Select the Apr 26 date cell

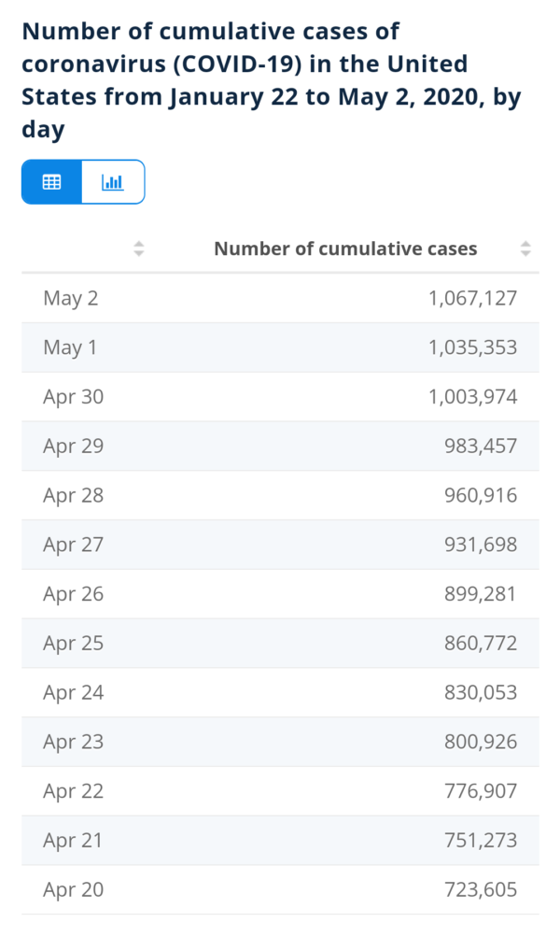pos(73,594)
